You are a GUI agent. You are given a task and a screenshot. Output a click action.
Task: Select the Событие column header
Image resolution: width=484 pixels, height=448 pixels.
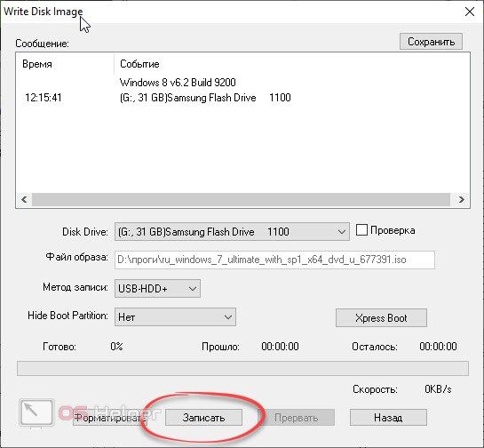pos(139,64)
